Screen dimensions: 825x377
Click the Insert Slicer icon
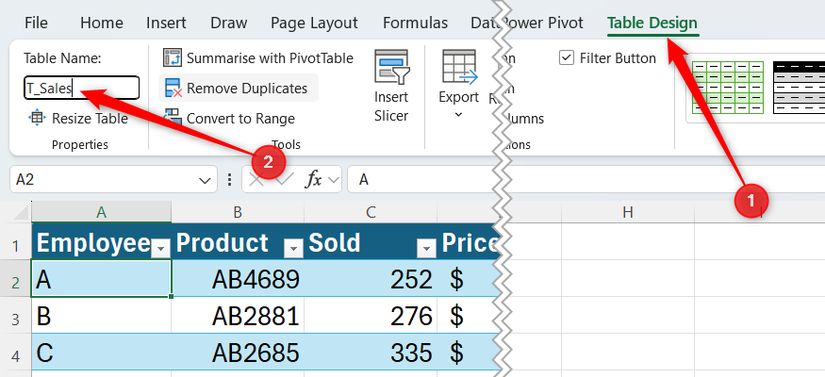tap(391, 67)
